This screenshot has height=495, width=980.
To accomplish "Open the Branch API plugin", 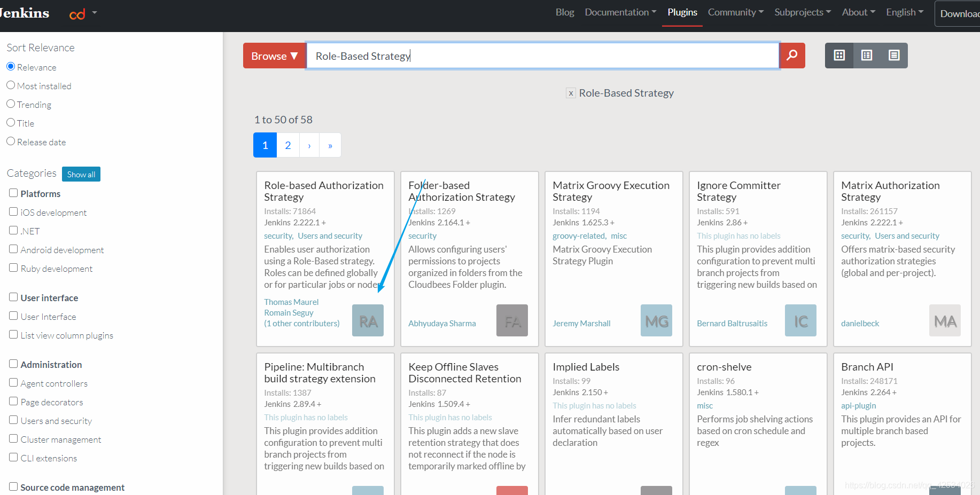I will [867, 367].
